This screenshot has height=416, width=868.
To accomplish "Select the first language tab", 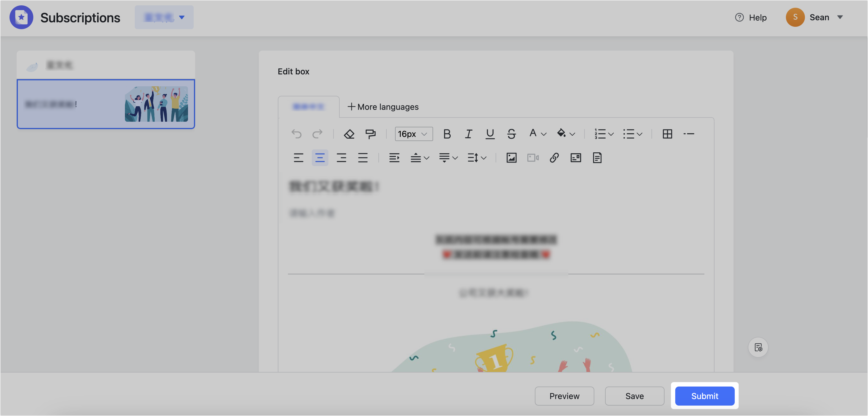I will [308, 107].
